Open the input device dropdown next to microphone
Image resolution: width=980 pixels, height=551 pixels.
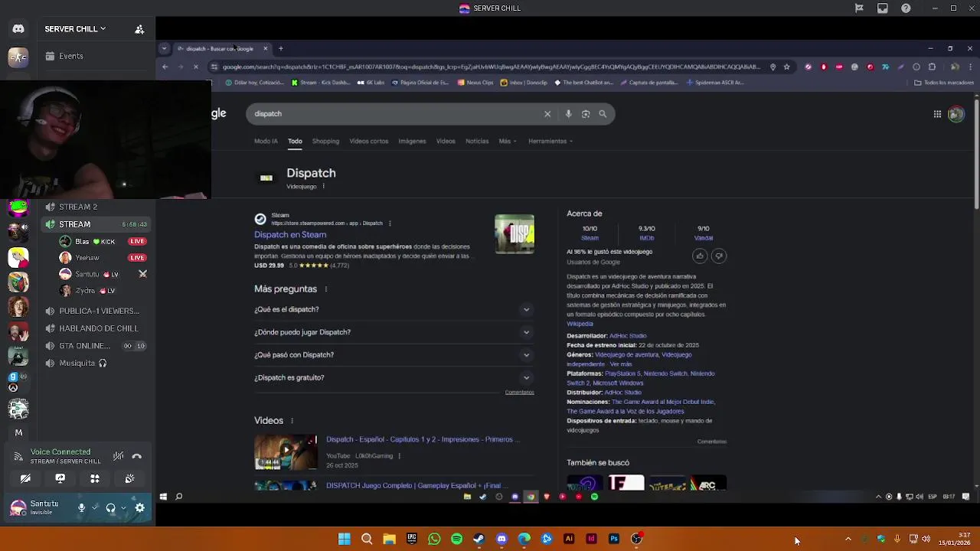click(95, 507)
